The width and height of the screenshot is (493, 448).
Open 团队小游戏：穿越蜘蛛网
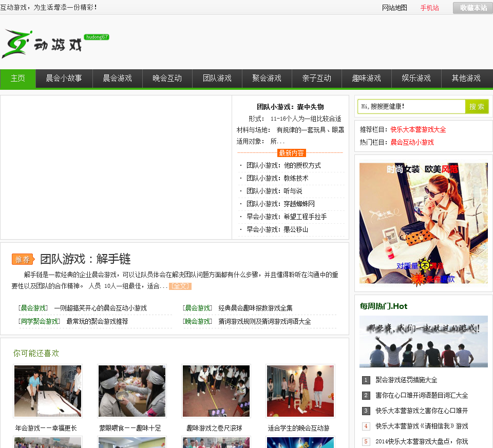click(280, 204)
